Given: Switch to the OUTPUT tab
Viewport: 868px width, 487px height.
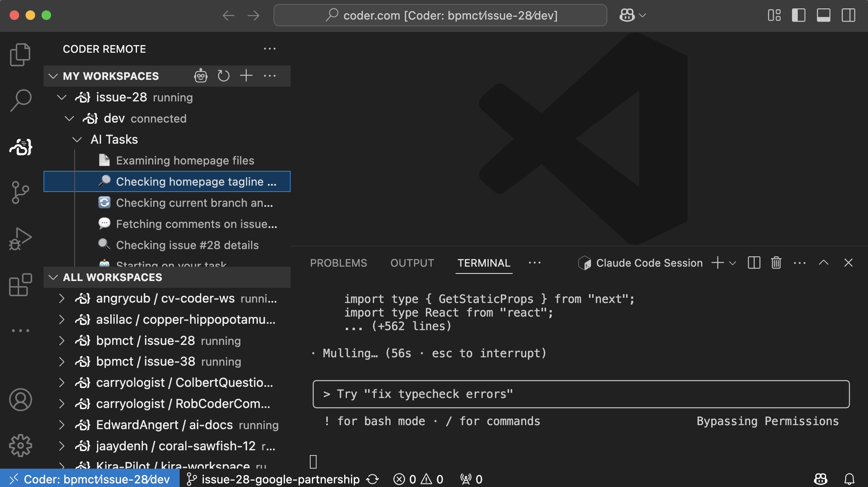Looking at the screenshot, I should (412, 263).
